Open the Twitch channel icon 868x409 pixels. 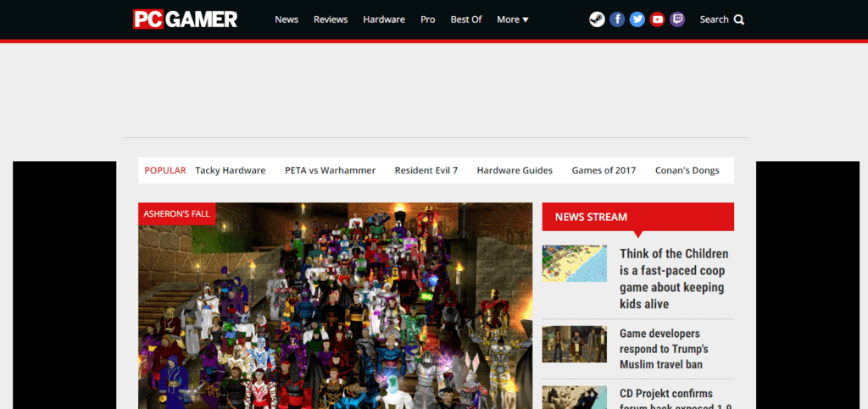click(676, 19)
